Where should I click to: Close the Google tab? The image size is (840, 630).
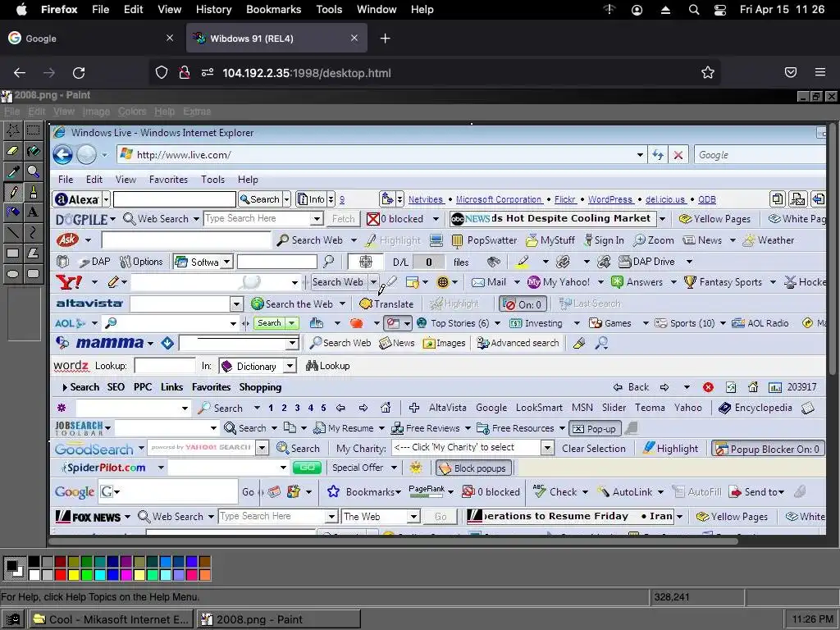pyautogui.click(x=170, y=38)
